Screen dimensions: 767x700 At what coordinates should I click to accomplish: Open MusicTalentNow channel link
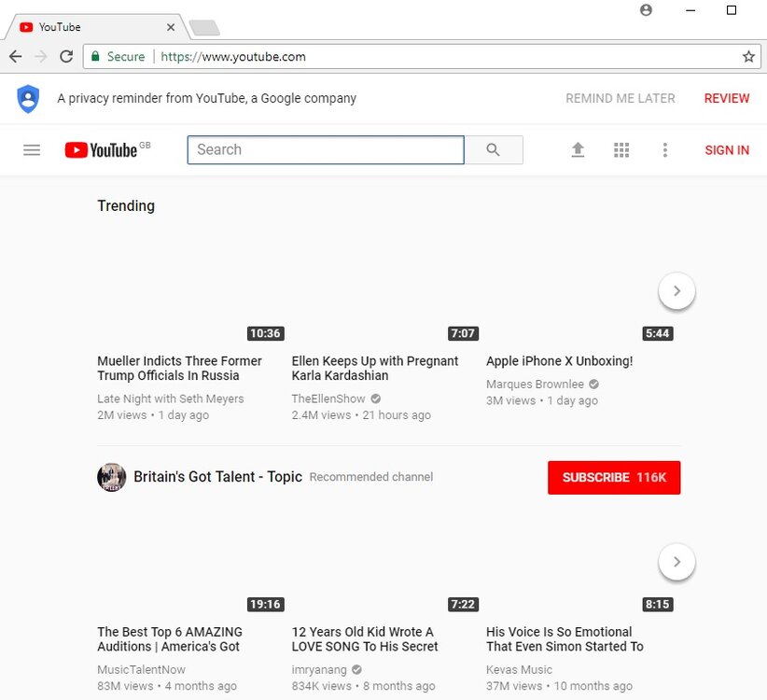coord(142,669)
